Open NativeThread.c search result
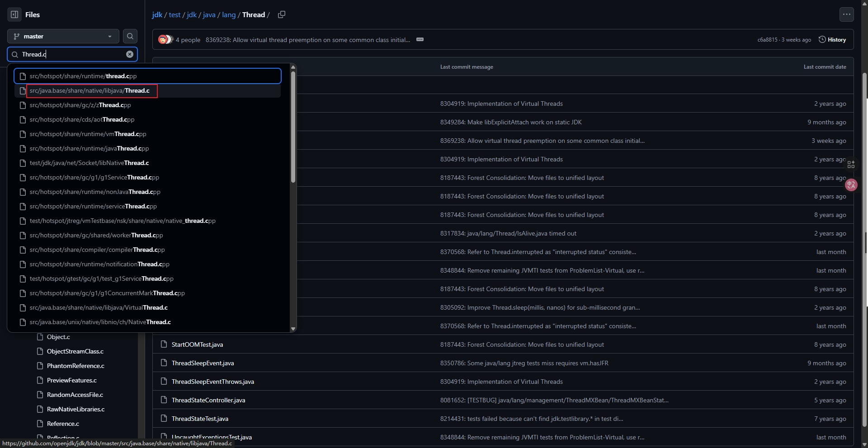868x448 pixels. point(147,322)
